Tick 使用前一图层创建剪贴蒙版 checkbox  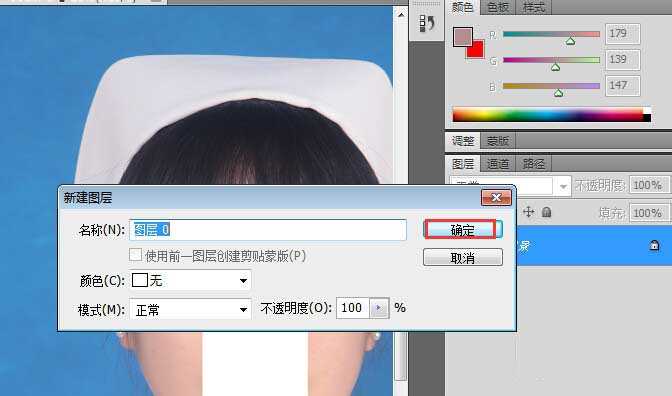point(135,255)
